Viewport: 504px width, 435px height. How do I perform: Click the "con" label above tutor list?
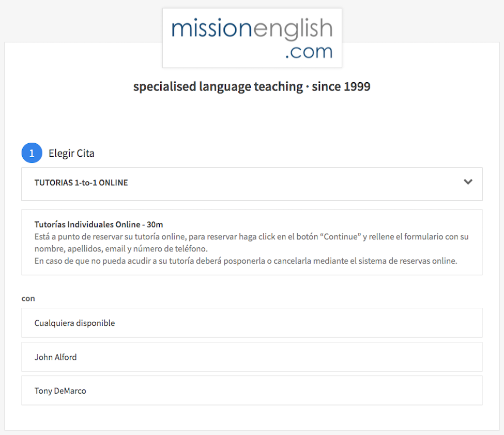pos(28,298)
